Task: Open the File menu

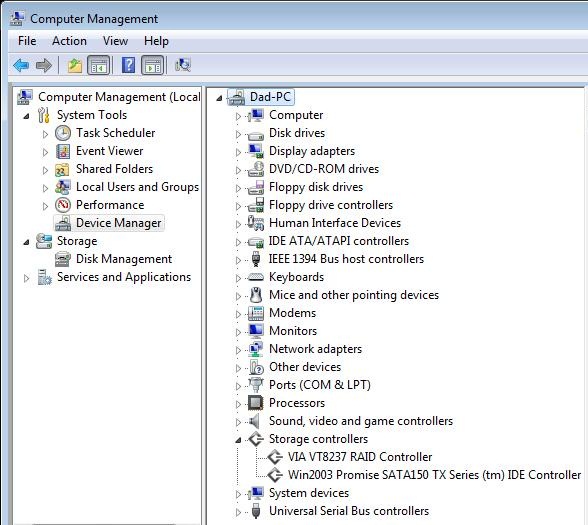Action: coord(27,41)
